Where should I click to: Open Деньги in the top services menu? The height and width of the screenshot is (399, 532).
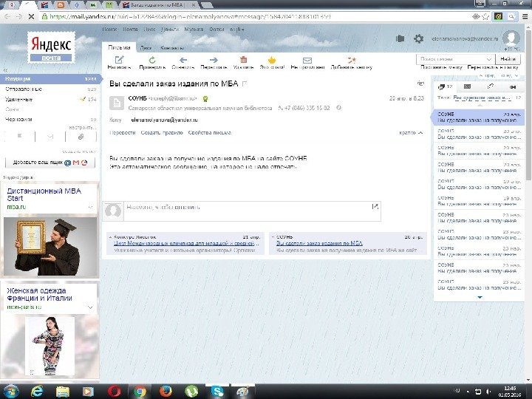tap(170, 30)
